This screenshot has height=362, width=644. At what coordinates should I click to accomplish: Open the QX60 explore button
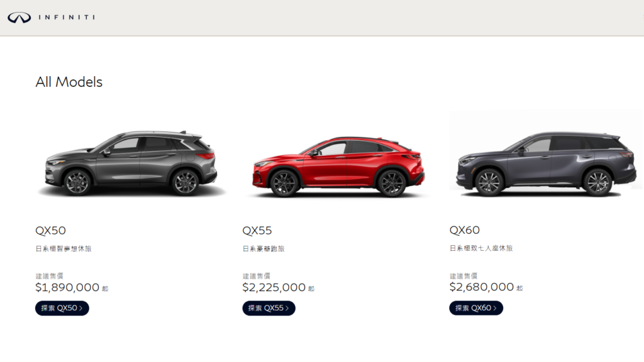[476, 308]
